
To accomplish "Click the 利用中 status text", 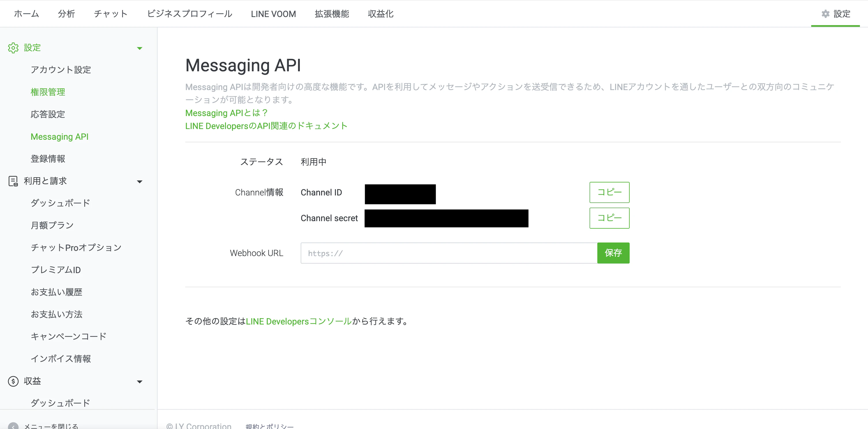I will click(x=313, y=162).
